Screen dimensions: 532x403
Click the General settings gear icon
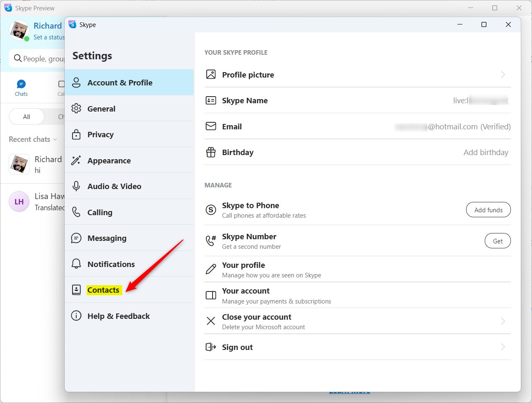coord(76,108)
